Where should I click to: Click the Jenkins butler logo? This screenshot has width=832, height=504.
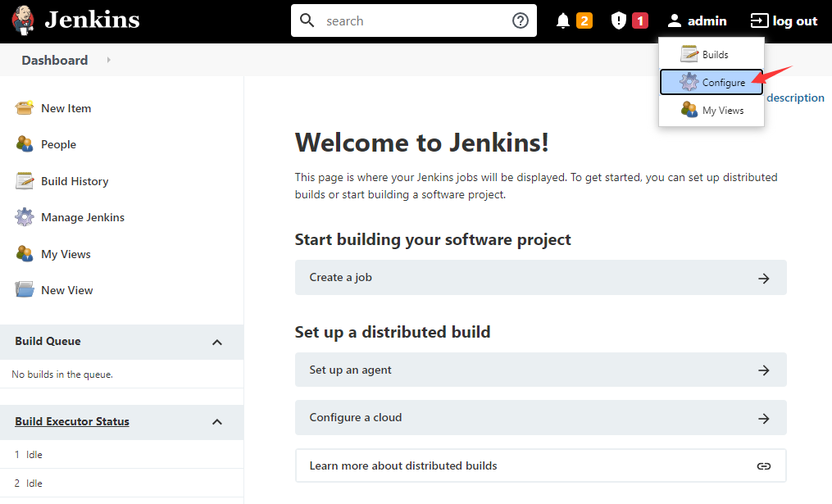[22, 20]
